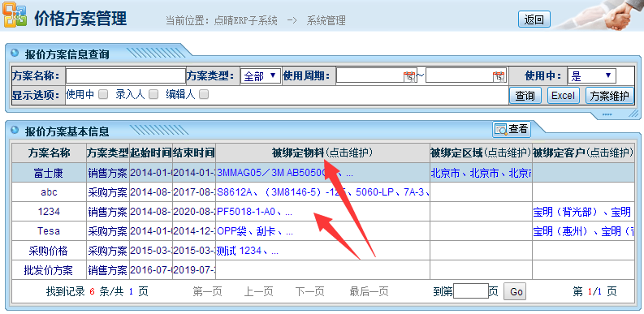Open the 方案类型 dropdown set to 全部
The image size is (644, 314).
pyautogui.click(x=261, y=76)
